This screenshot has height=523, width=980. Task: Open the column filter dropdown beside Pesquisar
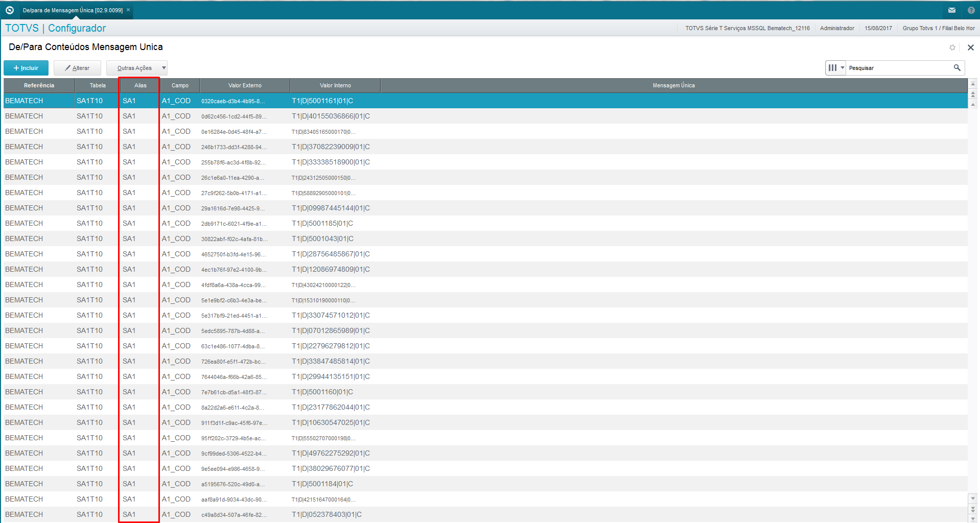[836, 67]
